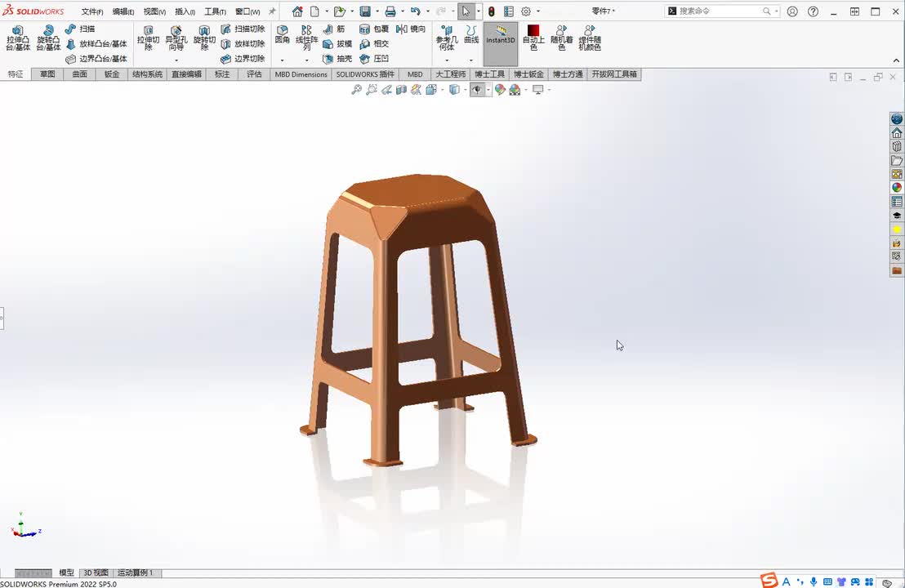The width and height of the screenshot is (905, 588).
Task: Choose the Wrap (包覆) tool
Action: pyautogui.click(x=374, y=29)
